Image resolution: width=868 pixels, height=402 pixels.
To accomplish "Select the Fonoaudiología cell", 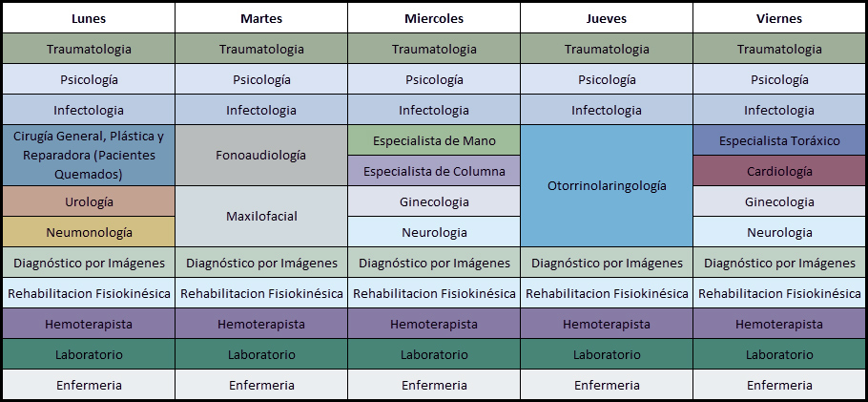I will (x=261, y=155).
